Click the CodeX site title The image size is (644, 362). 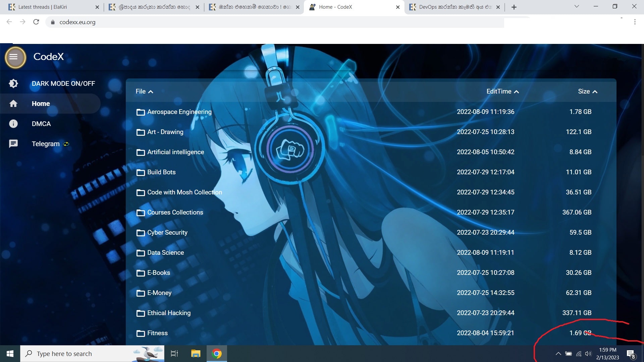click(49, 57)
